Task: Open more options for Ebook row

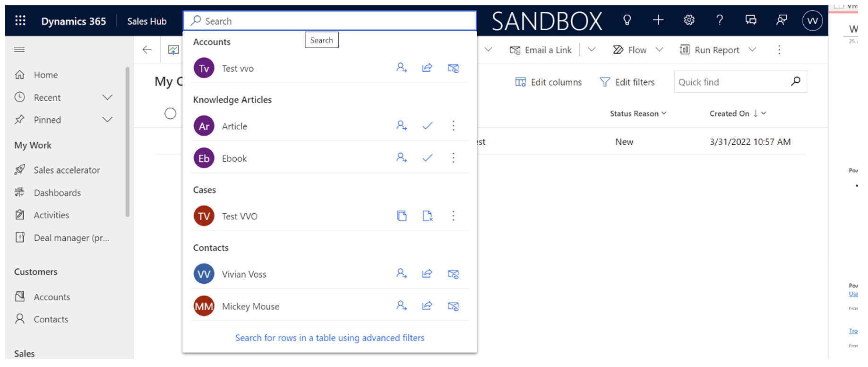Action: 453,157
